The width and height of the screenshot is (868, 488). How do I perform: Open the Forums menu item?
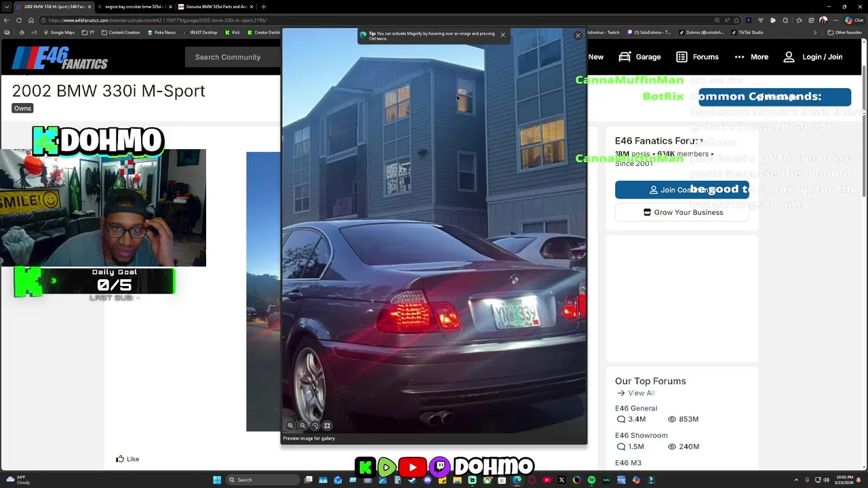pyautogui.click(x=697, y=57)
